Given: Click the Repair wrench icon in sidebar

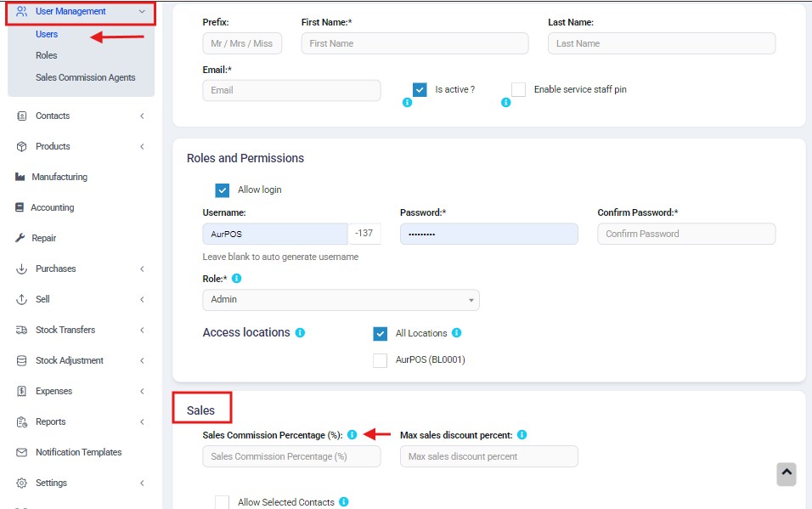Looking at the screenshot, I should click(x=20, y=238).
